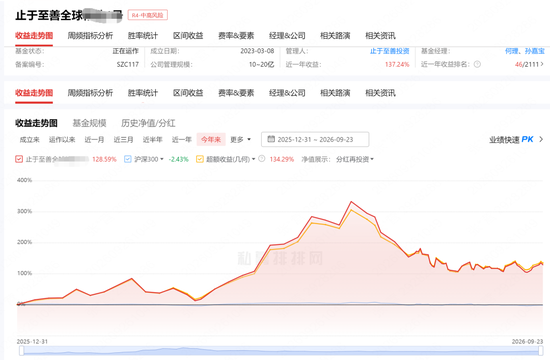Select 近三月 time range
This screenshot has height=360, width=550.
click(x=123, y=140)
